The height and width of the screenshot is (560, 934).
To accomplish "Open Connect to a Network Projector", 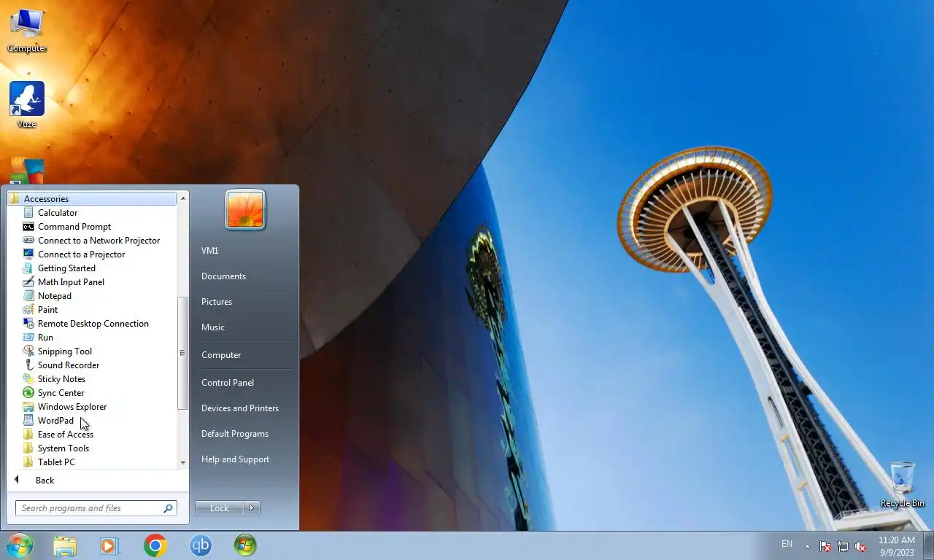I will coord(99,241).
